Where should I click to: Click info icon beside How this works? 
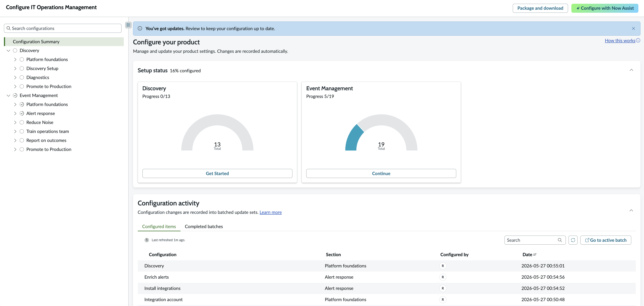[638, 40]
